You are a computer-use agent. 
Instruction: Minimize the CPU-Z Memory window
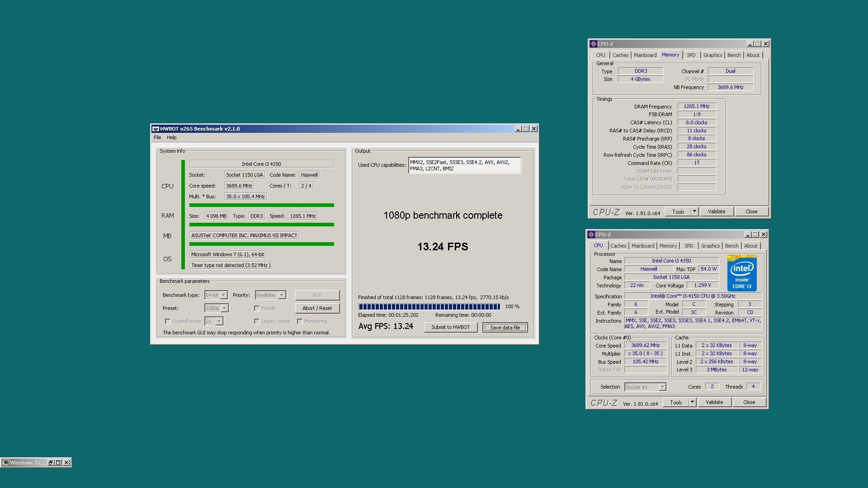click(750, 44)
